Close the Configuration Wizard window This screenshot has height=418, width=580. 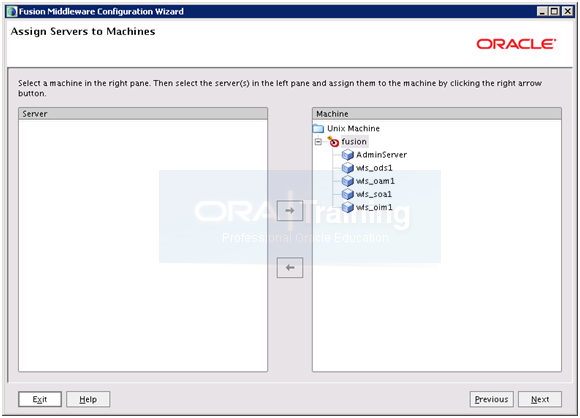[567, 11]
